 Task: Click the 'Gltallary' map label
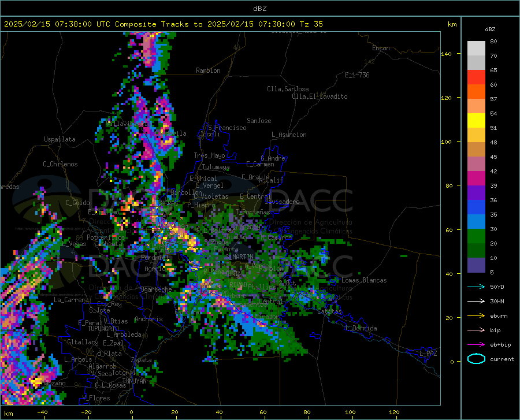[83, 342]
